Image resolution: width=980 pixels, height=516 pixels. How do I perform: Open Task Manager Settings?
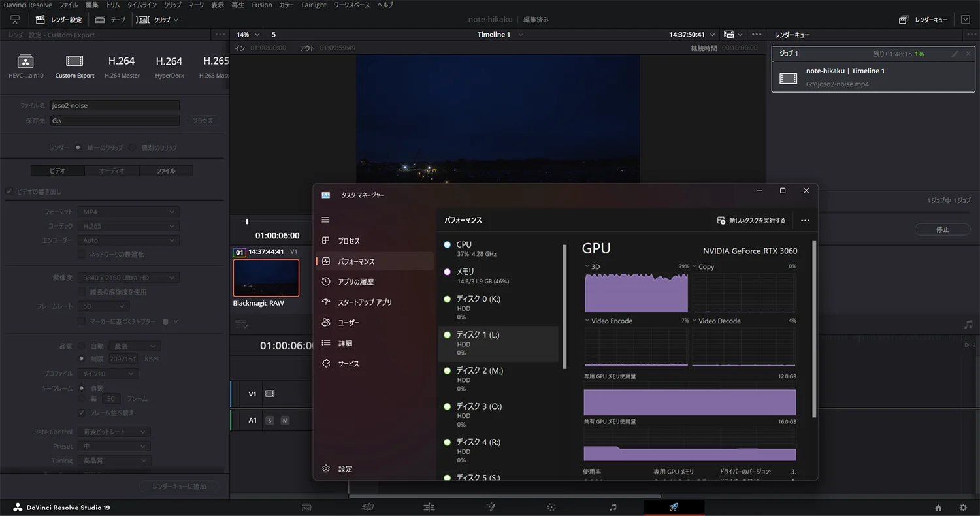coord(374,468)
